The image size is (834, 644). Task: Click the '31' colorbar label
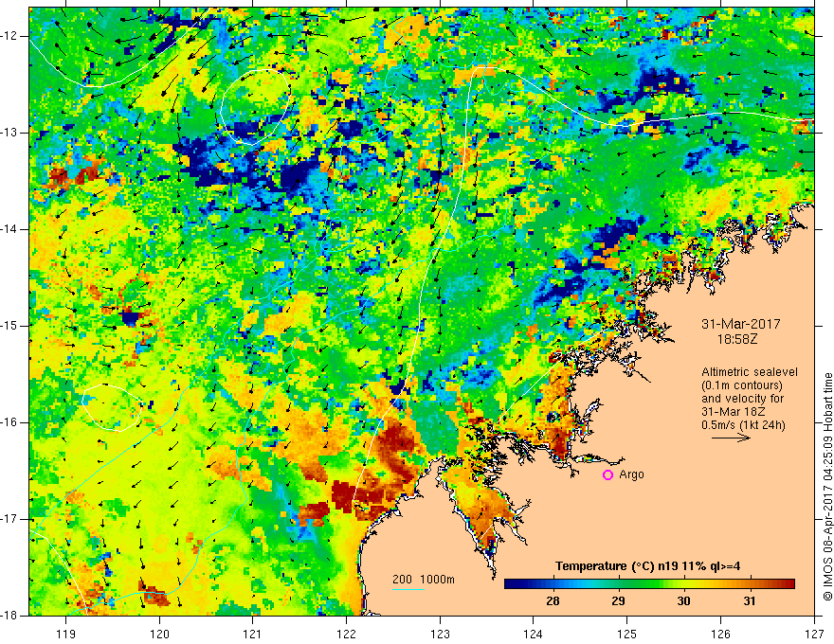(749, 601)
